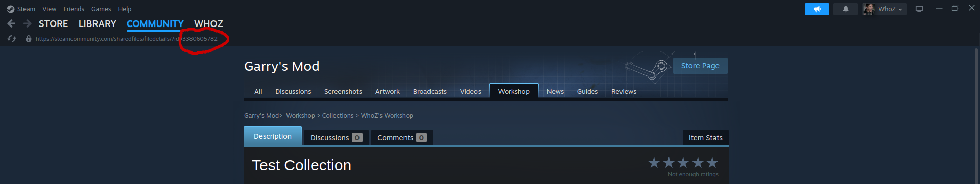This screenshot has height=184, width=980.
Task: Open the Friends menu
Action: 74,9
